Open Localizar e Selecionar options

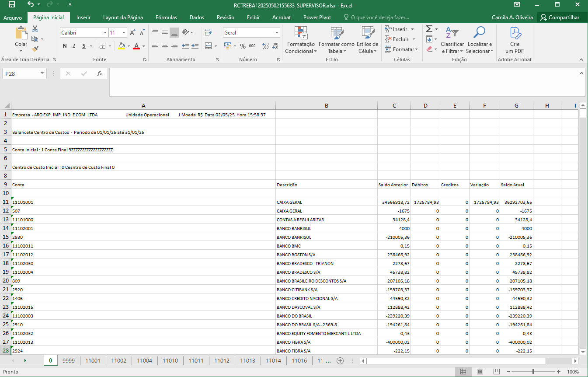[480, 40]
